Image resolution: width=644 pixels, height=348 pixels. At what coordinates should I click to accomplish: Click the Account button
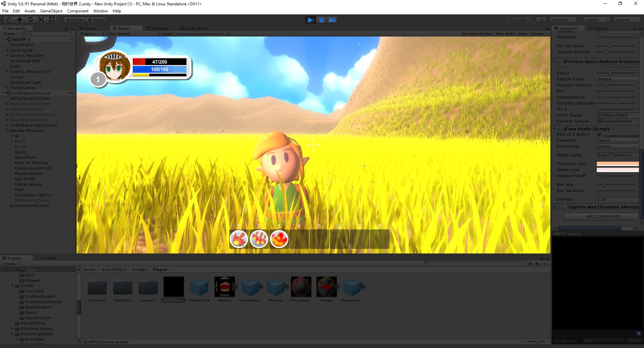click(563, 20)
